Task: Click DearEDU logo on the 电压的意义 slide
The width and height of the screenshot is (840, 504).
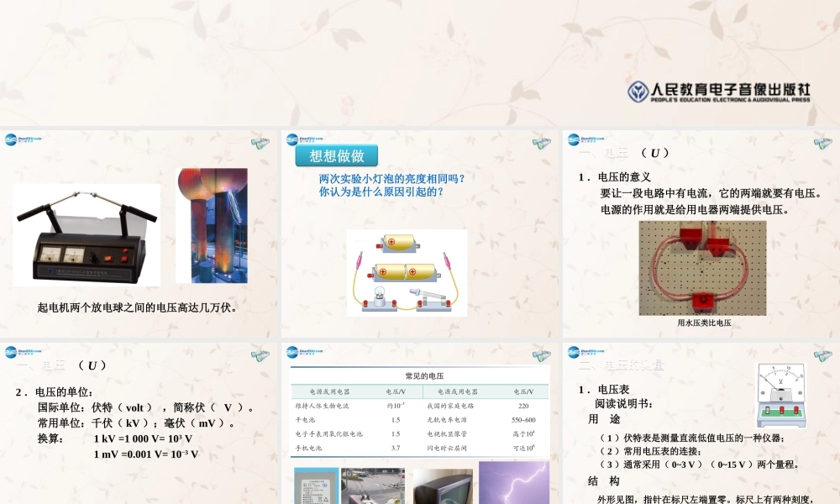Action: 585,139
